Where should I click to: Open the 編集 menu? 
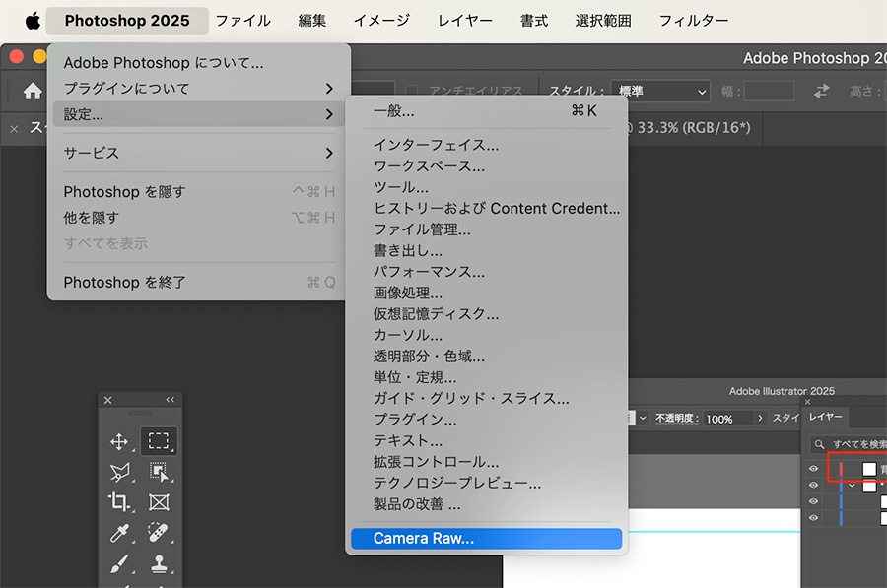[x=312, y=21]
